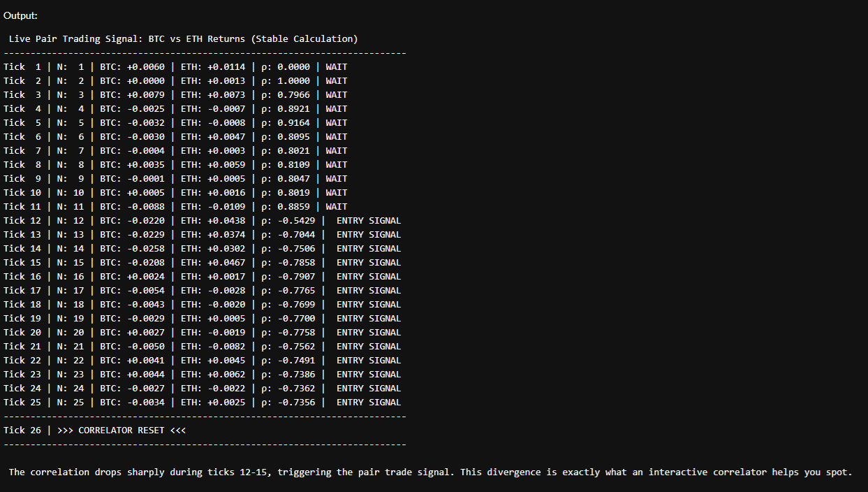The image size is (868, 492).
Task: Click BTC: +0.0035 value on Tick 8
Action: [132, 165]
